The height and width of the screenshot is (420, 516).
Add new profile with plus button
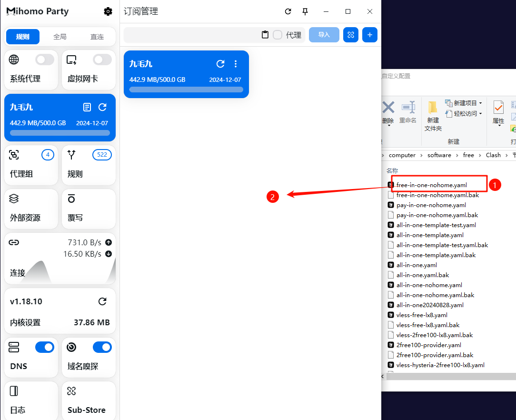click(x=370, y=35)
